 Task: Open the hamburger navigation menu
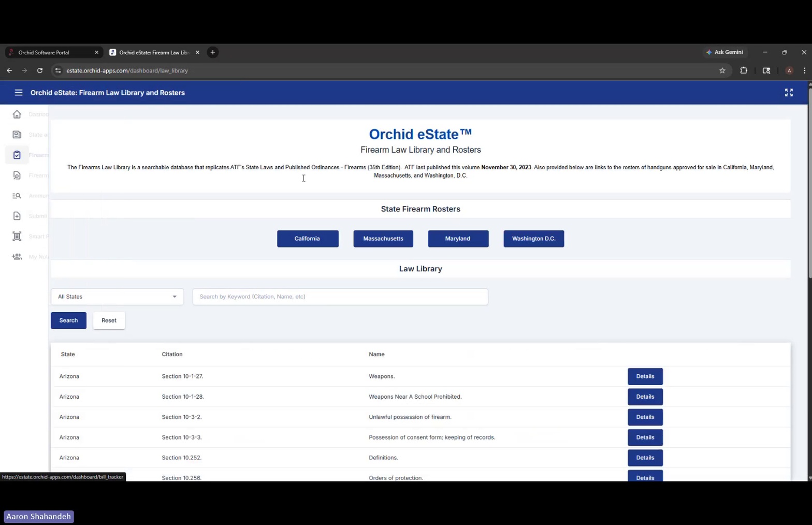(19, 93)
